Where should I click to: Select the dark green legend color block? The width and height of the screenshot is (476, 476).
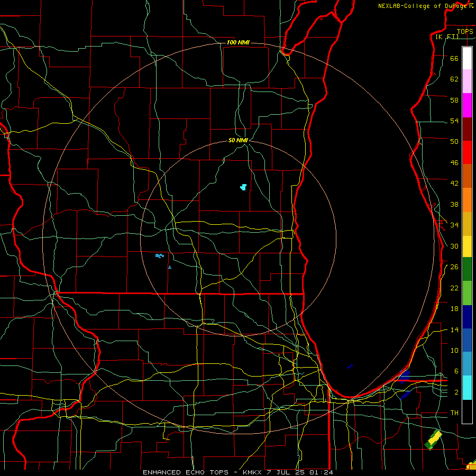[x=467, y=269]
